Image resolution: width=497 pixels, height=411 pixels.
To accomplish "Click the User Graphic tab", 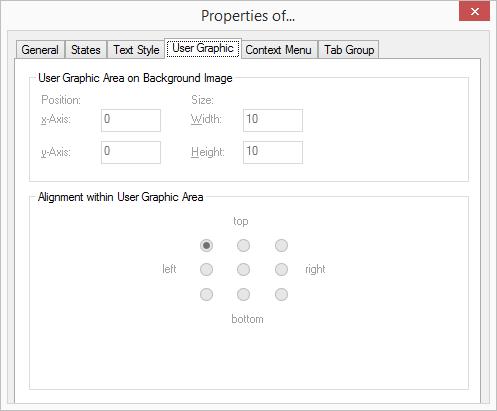I will 203,48.
